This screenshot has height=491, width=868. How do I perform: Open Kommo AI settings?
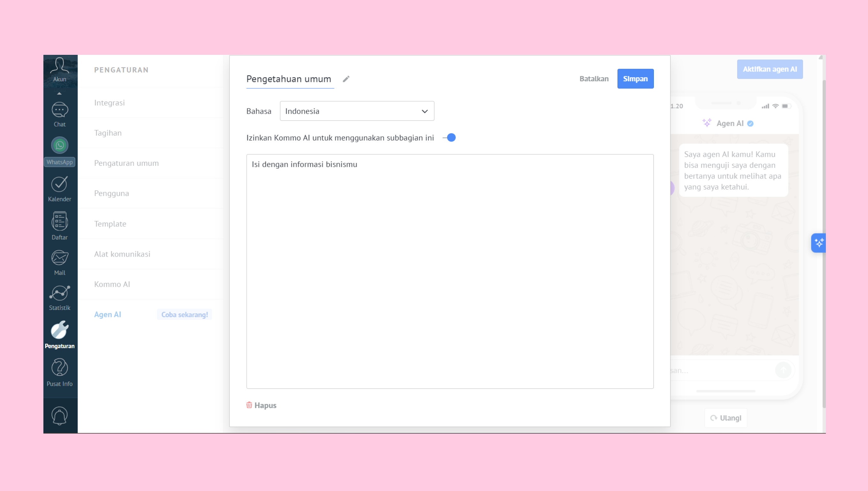(151, 284)
